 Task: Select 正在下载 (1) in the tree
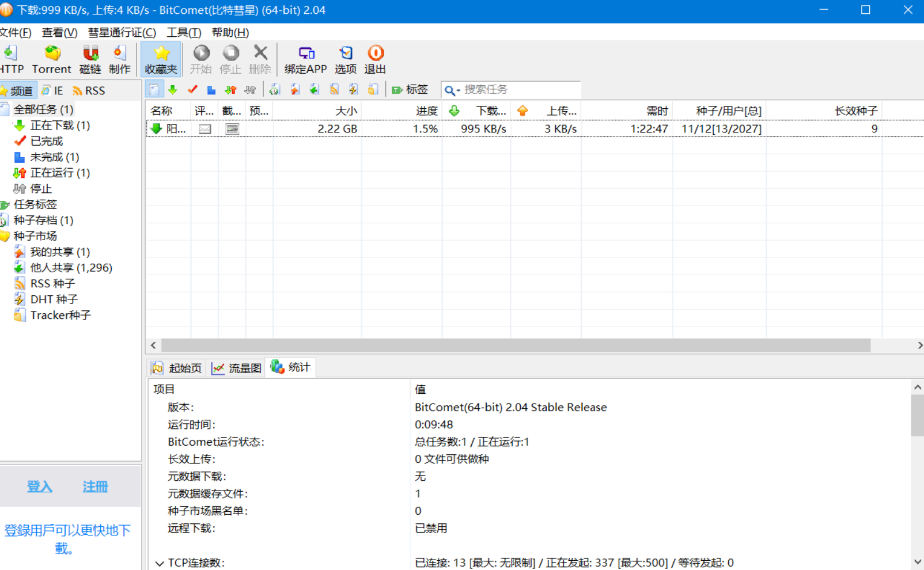pyautogui.click(x=60, y=125)
